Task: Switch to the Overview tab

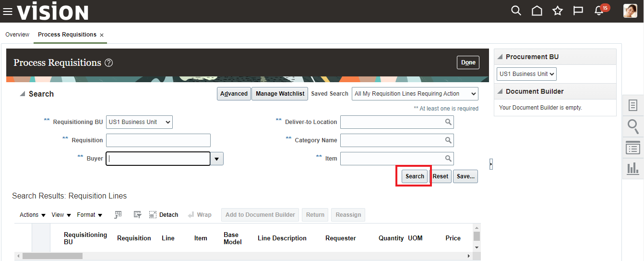Action: 17,35
